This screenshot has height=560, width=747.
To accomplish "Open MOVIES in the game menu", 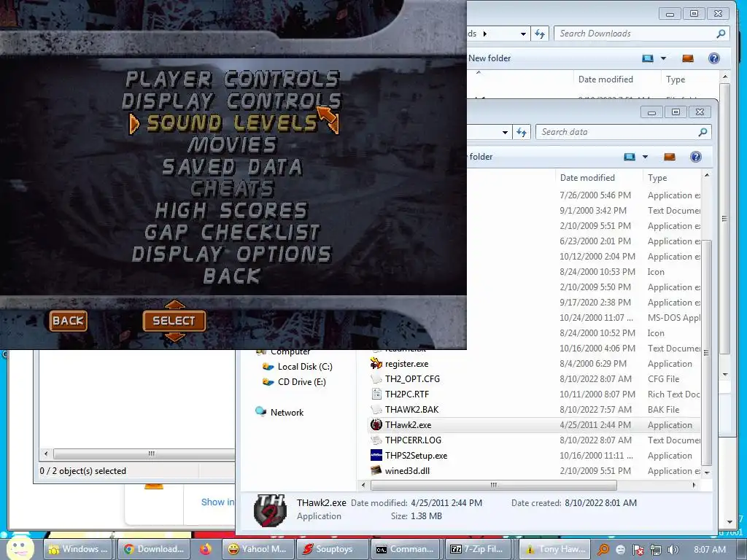I will click(232, 145).
